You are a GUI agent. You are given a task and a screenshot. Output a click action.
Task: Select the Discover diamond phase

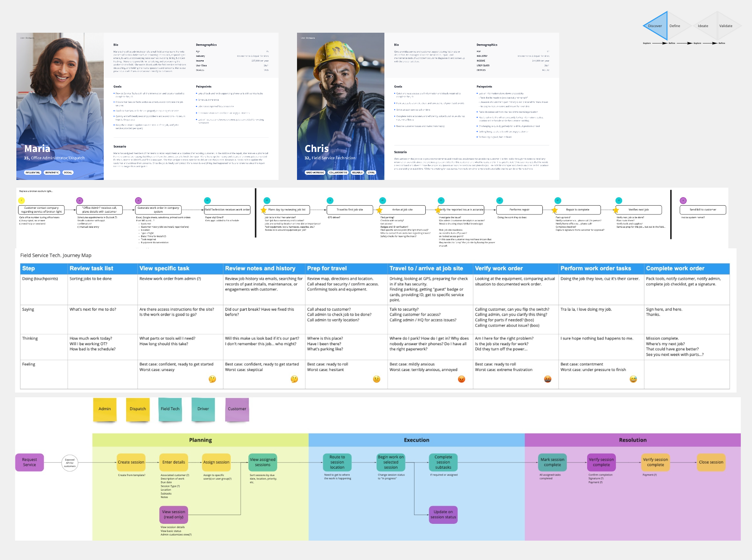(655, 26)
